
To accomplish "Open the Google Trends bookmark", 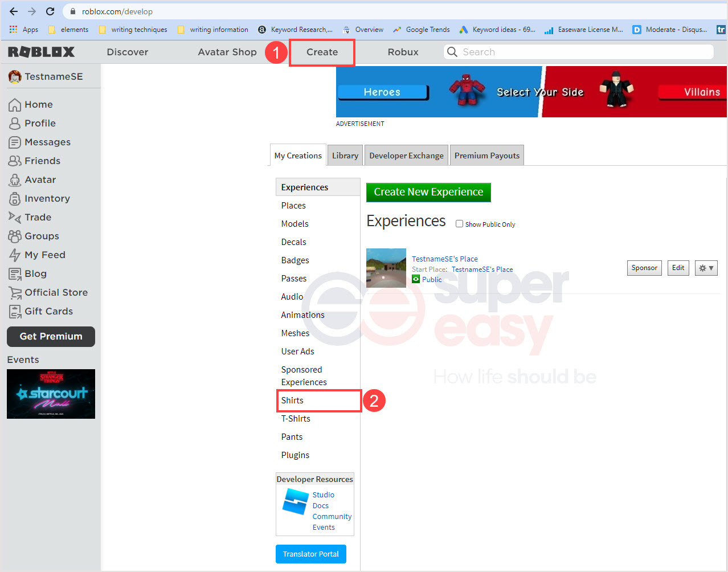I will coord(421,29).
